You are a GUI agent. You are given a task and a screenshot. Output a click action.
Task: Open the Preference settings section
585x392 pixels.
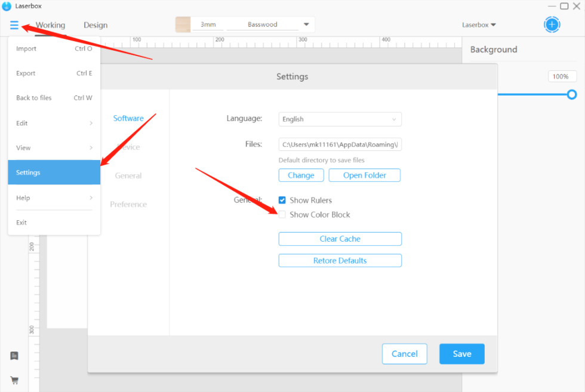click(x=128, y=205)
